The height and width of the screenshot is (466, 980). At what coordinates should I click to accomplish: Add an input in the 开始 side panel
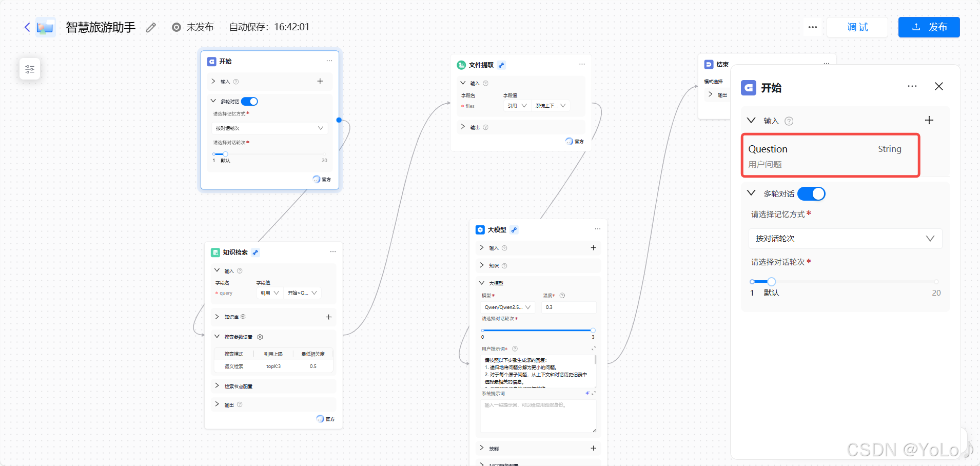tap(929, 121)
